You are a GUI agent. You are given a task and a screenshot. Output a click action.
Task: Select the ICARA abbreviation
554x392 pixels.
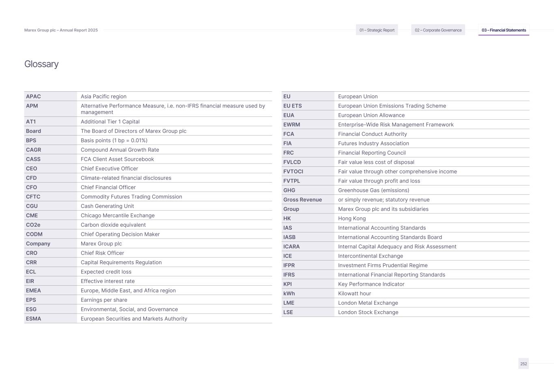click(291, 247)
